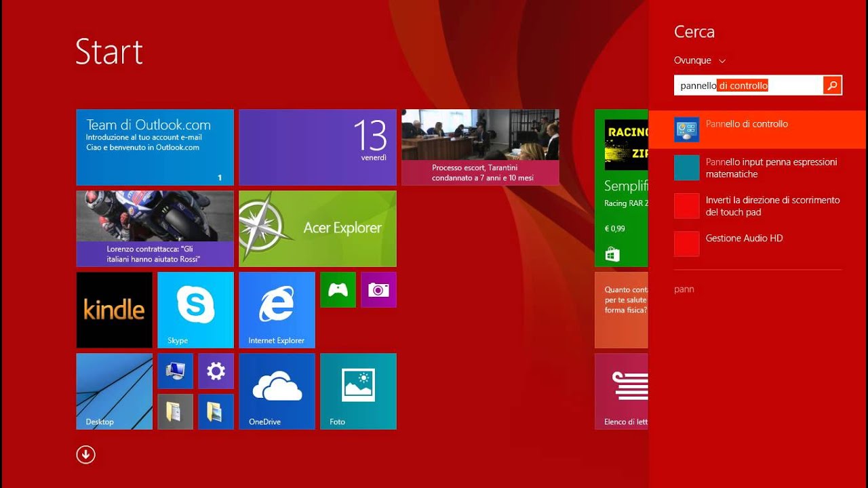Image resolution: width=868 pixels, height=488 pixels.
Task: Select 'Pannello input penna espressioni matematiche' result
Action: 772,168
